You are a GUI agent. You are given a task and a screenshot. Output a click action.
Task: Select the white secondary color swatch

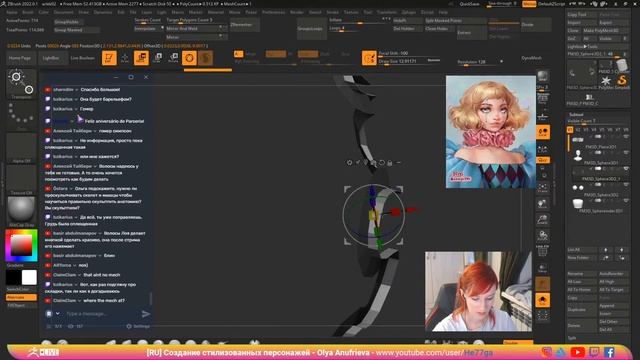pos(29,278)
